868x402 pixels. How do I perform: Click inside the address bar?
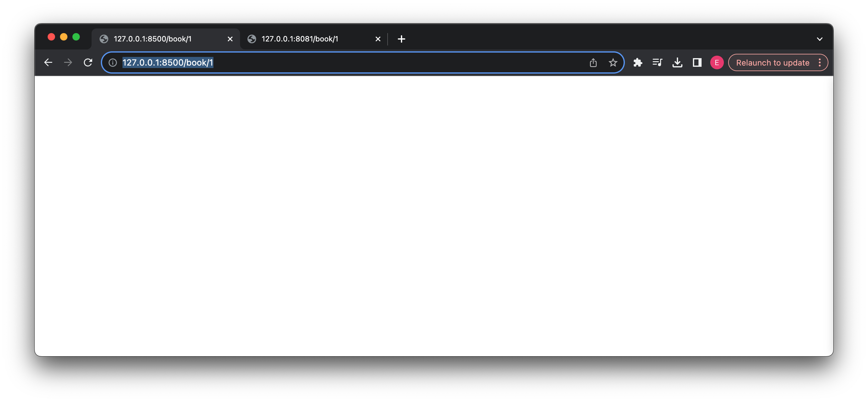click(x=303, y=62)
